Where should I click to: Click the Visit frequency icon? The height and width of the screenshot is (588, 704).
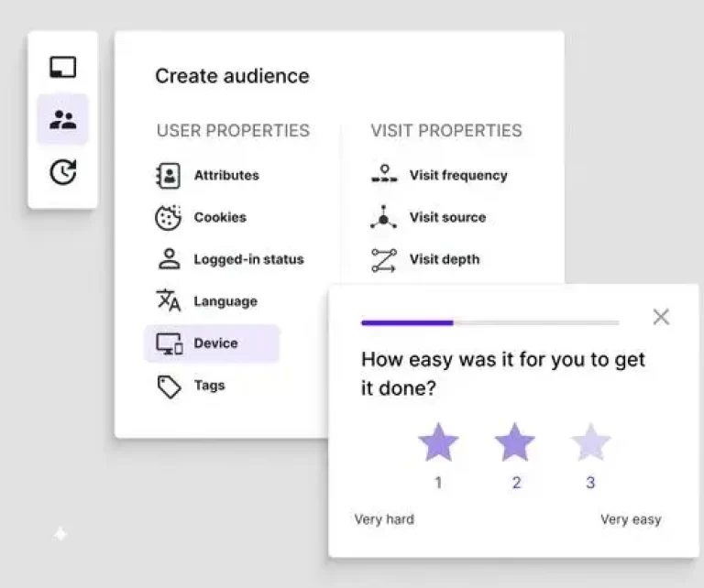click(384, 175)
